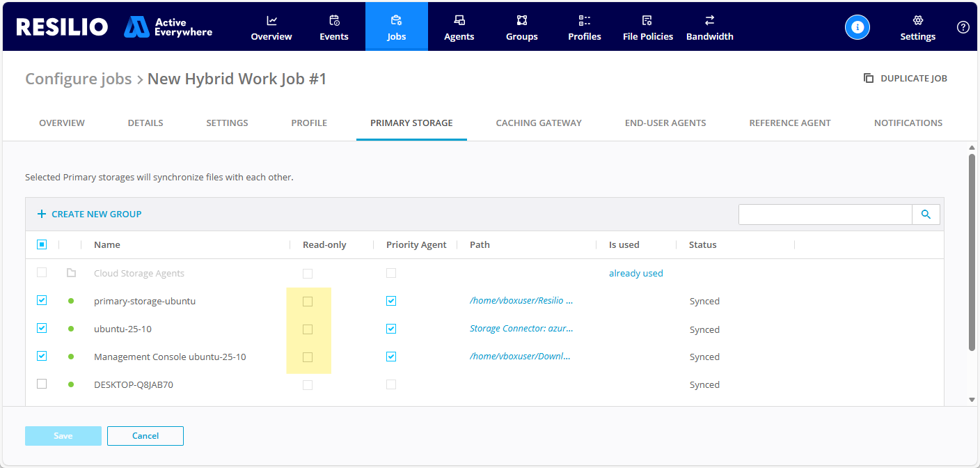This screenshot has width=980, height=468.
Task: Select the DESKTOP-Q8JAB70 agent checkbox
Action: 42,384
